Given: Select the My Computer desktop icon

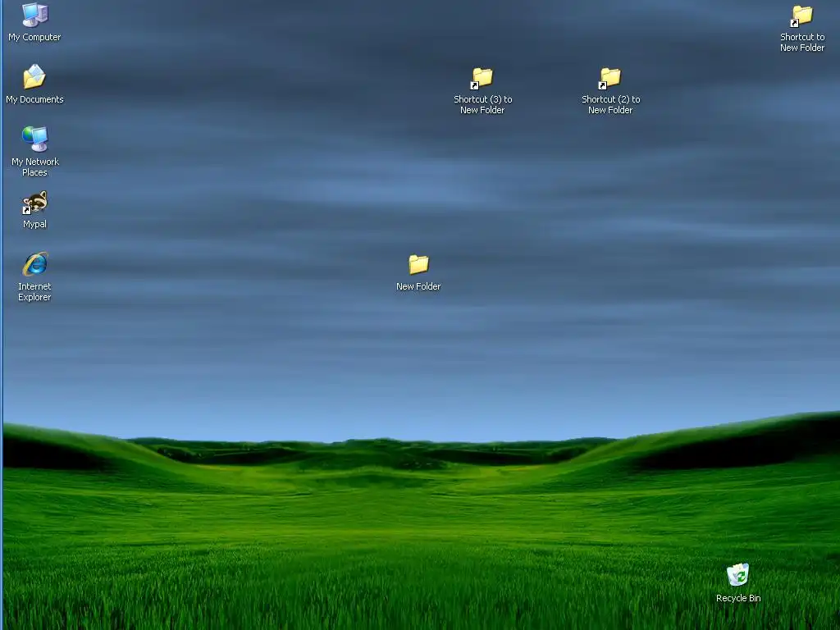Looking at the screenshot, I should tap(34, 15).
